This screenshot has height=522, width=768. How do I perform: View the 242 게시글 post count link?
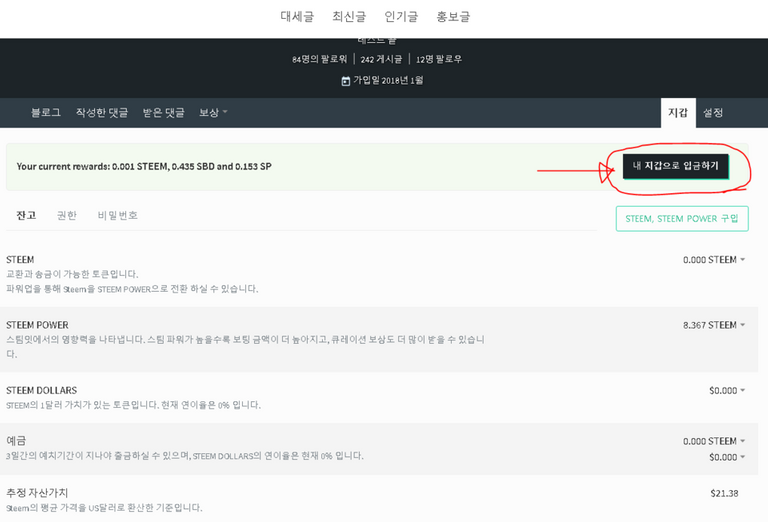pyautogui.click(x=381, y=59)
